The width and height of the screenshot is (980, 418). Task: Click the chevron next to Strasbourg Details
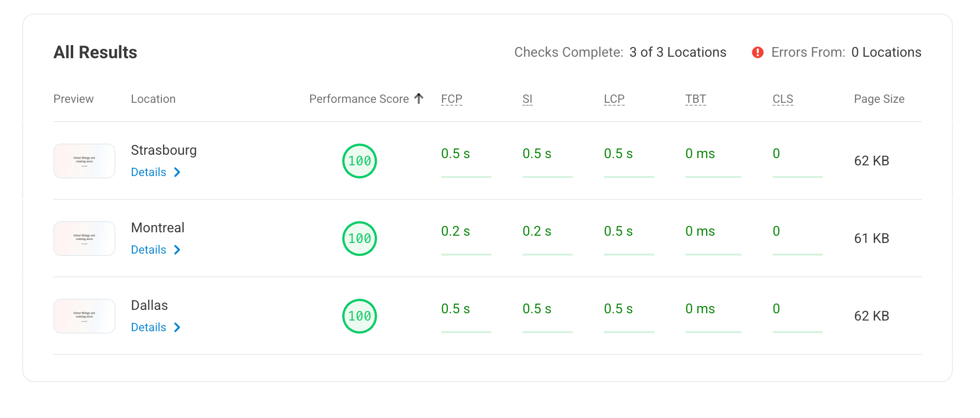(x=177, y=172)
